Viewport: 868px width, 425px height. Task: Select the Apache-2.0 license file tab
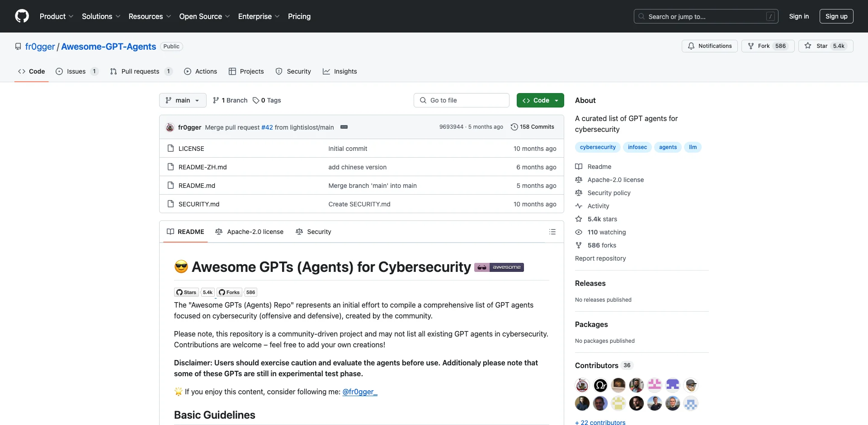pyautogui.click(x=250, y=232)
